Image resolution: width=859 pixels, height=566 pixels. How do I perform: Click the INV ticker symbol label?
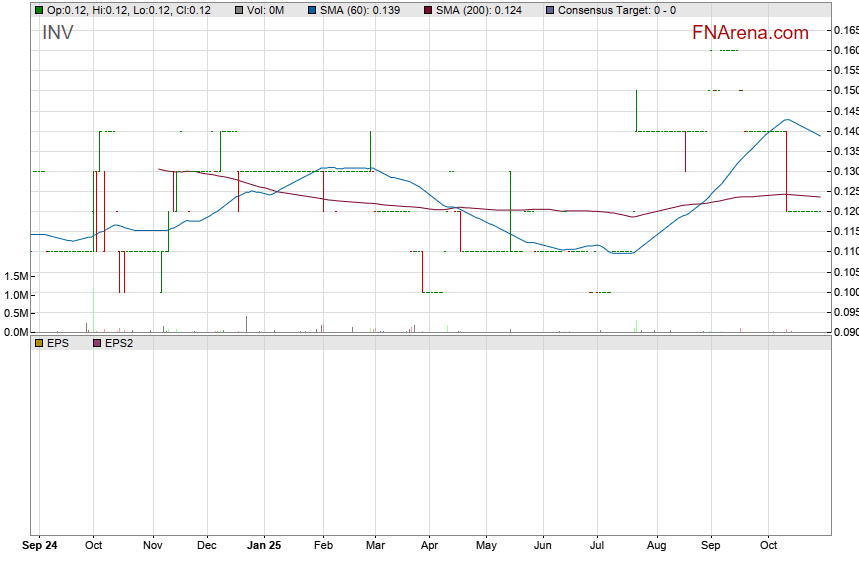(x=58, y=33)
